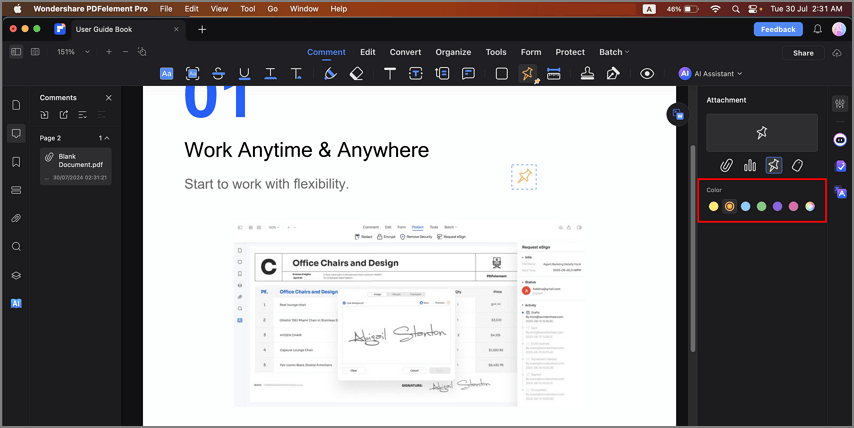The height and width of the screenshot is (428, 854).
Task: Choose the graph attachment icon style
Action: click(750, 165)
